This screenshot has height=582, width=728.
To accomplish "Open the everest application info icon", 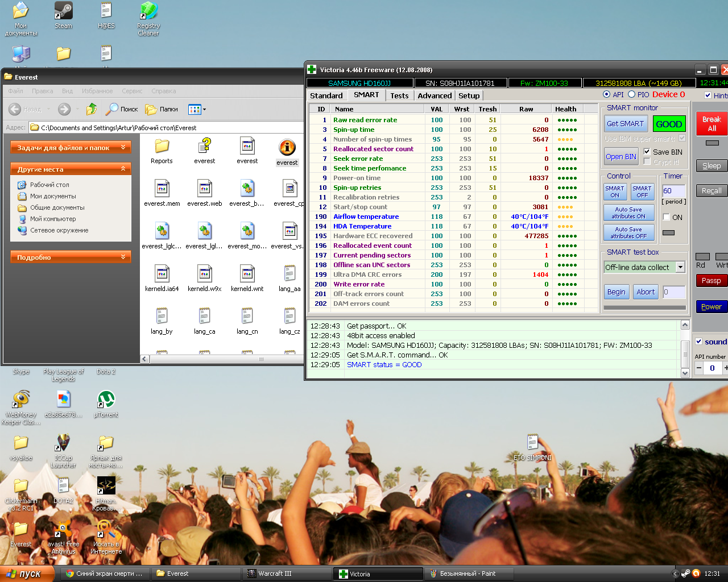I will [x=287, y=148].
